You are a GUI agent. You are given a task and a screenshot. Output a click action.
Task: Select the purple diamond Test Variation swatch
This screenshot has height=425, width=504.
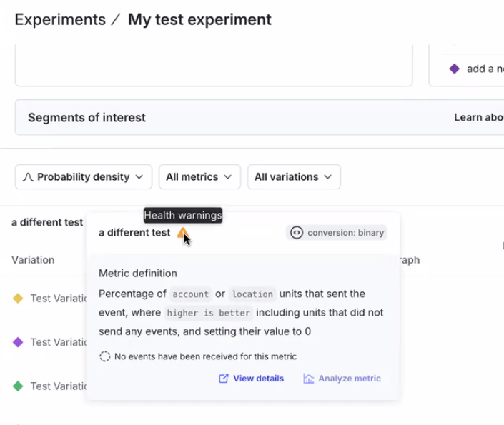(x=18, y=342)
